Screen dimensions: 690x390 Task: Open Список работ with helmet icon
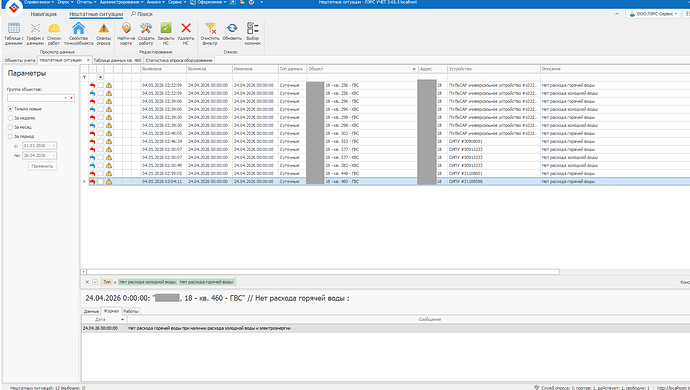[x=54, y=33]
